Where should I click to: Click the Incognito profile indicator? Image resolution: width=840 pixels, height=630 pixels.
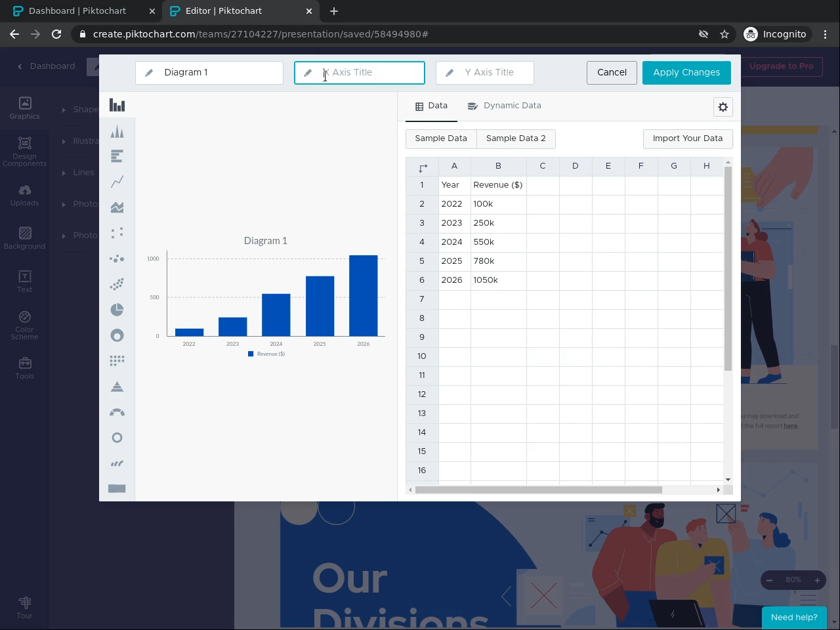[775, 34]
